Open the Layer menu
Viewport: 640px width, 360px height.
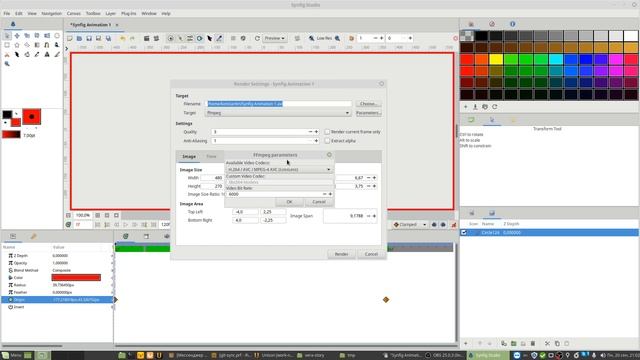coord(111,13)
